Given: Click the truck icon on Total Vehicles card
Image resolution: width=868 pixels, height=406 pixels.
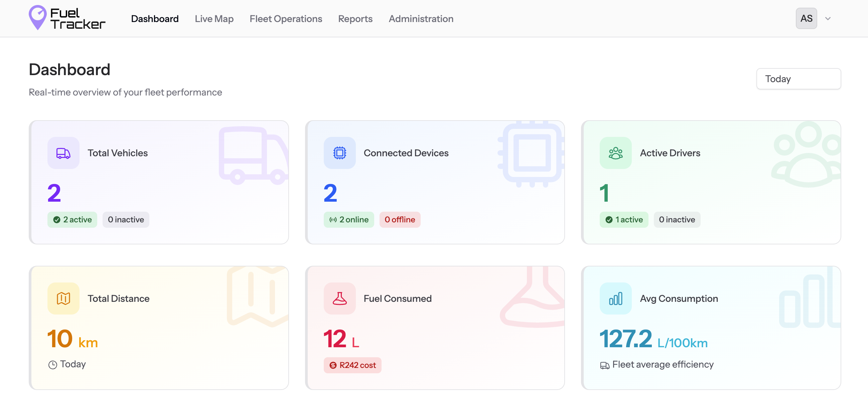Looking at the screenshot, I should pyautogui.click(x=63, y=153).
